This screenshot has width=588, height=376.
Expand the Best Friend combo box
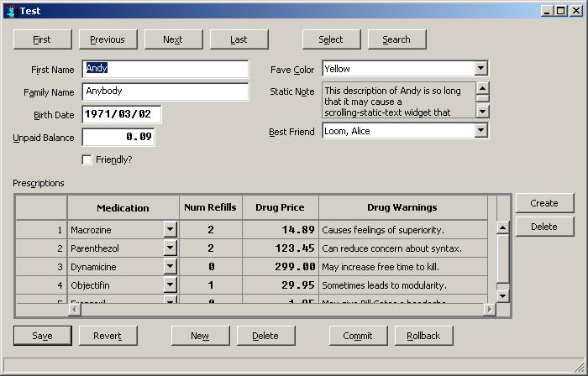pyautogui.click(x=481, y=131)
